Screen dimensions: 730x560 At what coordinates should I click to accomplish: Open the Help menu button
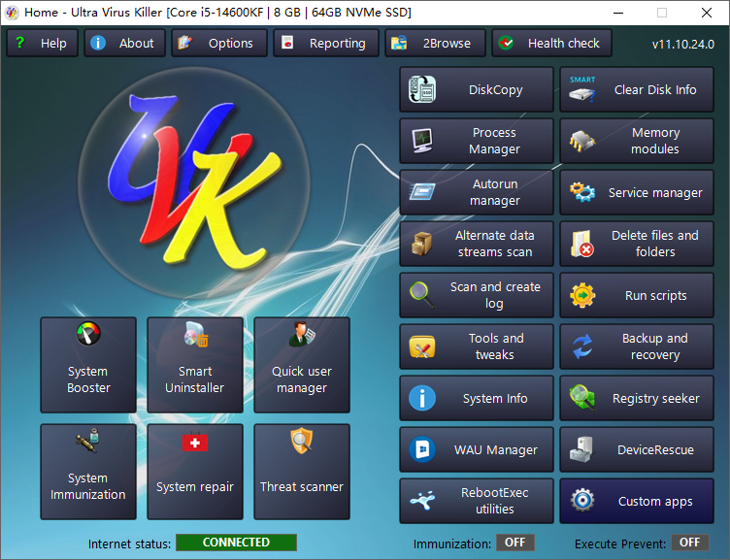[x=42, y=43]
